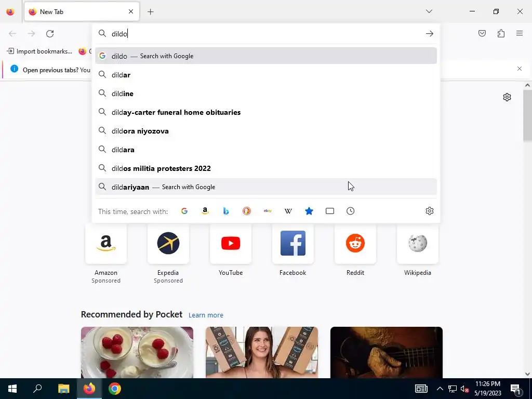Select the 'dildos militia protesters 2022' suggestion
This screenshot has width=532, height=399.
[x=266, y=168]
